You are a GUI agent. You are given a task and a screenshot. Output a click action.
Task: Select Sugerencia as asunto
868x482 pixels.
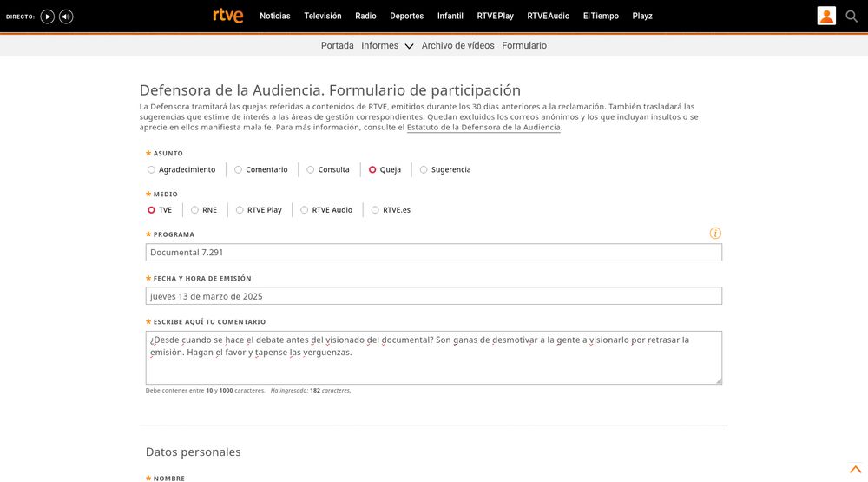[x=424, y=169]
